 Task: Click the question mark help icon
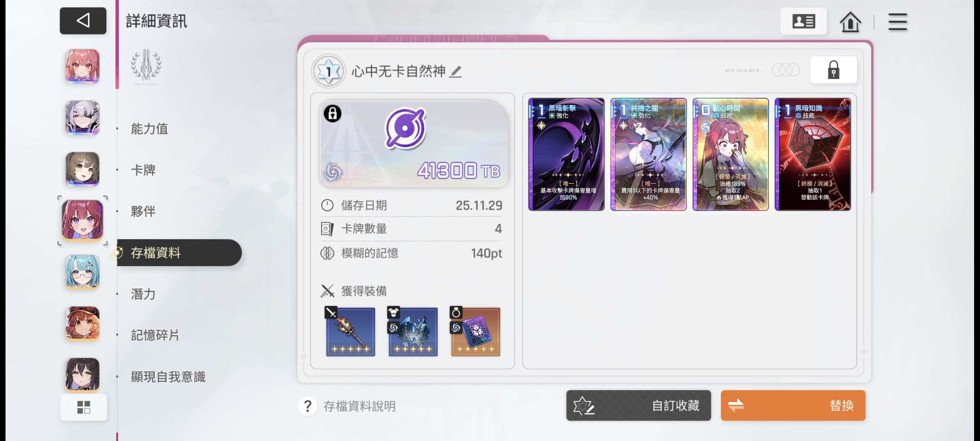pyautogui.click(x=308, y=406)
